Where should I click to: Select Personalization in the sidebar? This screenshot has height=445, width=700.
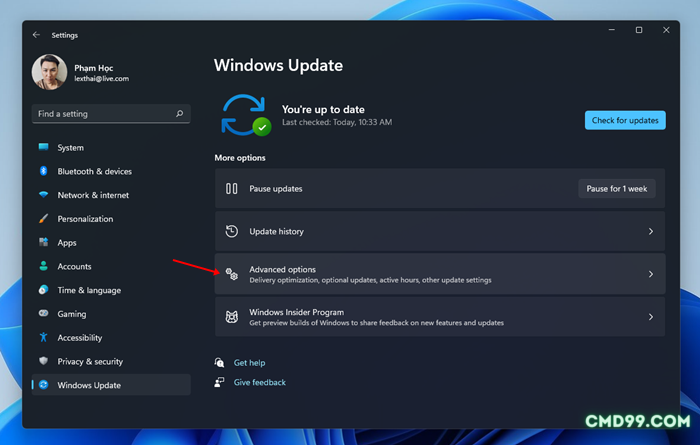[x=111, y=219]
